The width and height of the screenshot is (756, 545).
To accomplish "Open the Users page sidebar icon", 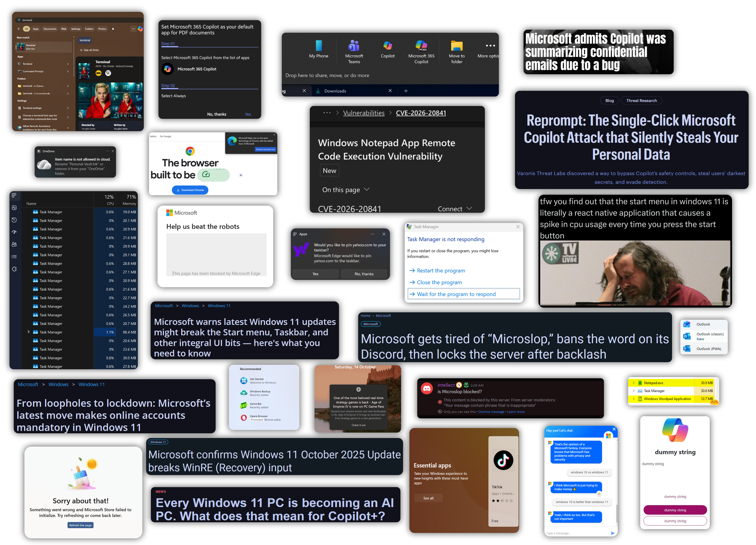I will (x=14, y=244).
